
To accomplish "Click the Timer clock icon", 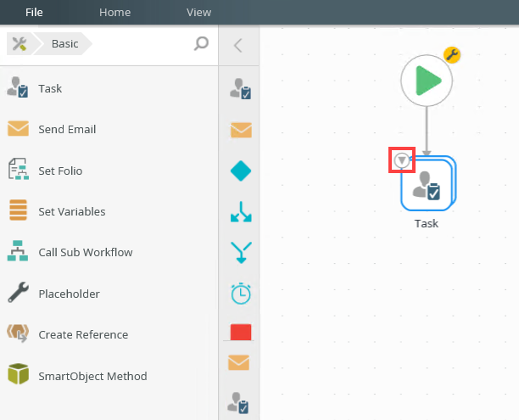I will (241, 294).
